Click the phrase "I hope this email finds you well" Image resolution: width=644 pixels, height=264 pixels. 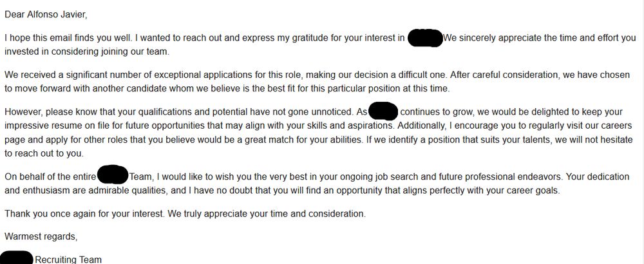pyautogui.click(x=68, y=38)
